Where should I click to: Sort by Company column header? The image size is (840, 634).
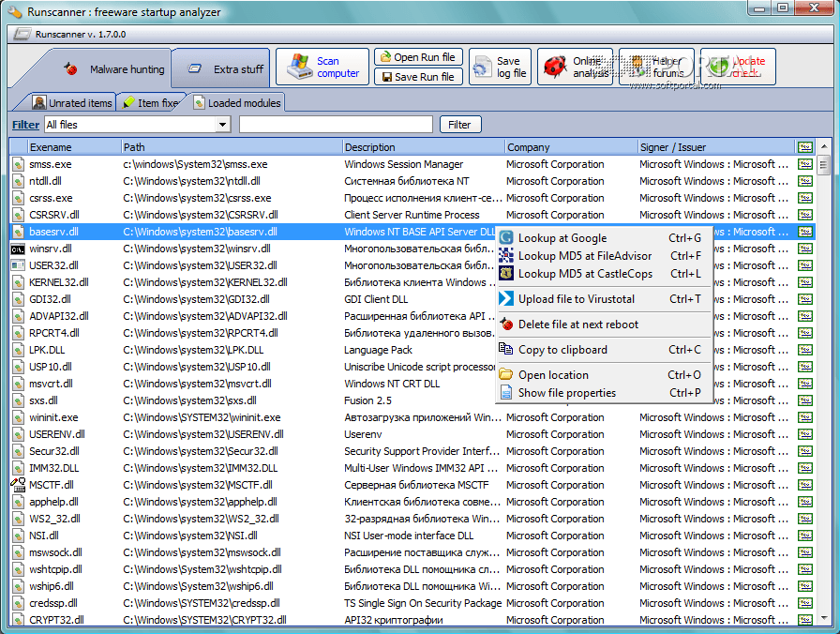pyautogui.click(x=571, y=147)
